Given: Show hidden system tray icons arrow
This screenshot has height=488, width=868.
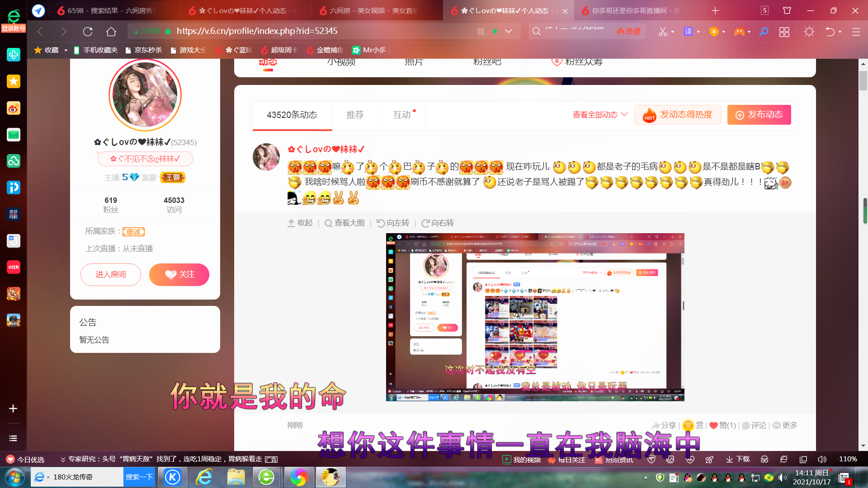Looking at the screenshot, I should [646, 477].
